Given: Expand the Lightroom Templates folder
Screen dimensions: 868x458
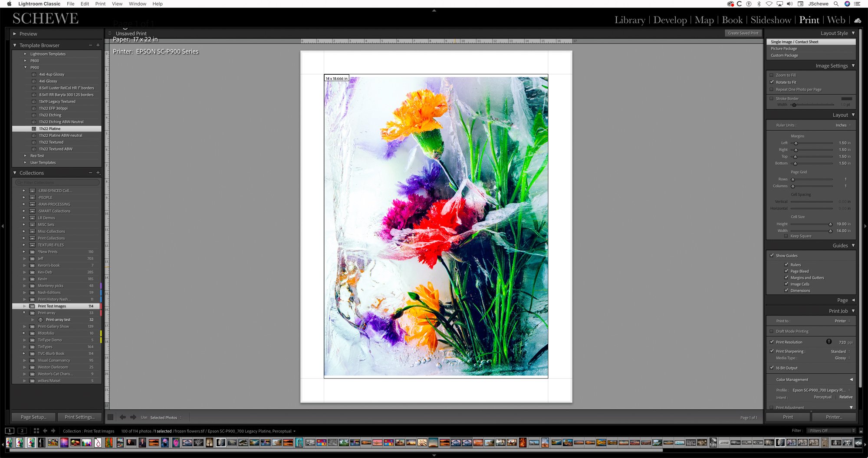Looking at the screenshot, I should tap(25, 54).
